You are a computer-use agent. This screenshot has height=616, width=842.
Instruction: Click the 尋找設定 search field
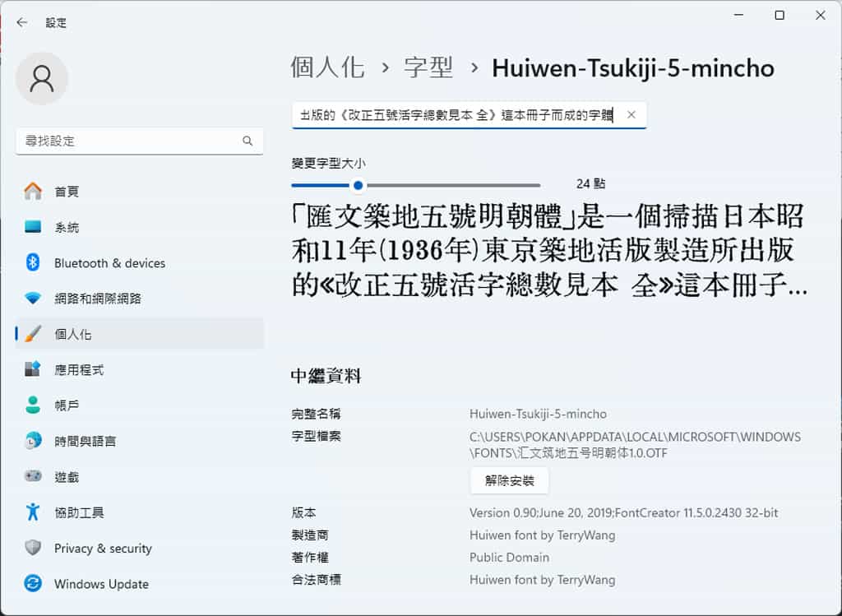[x=140, y=141]
